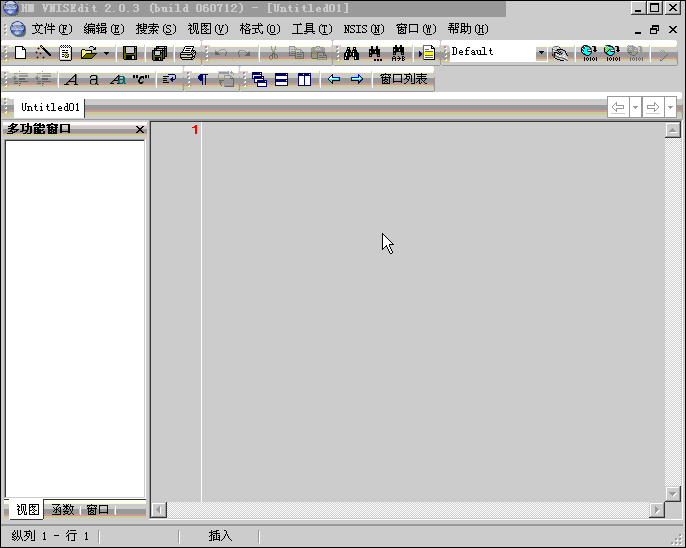The image size is (686, 548).
Task: Switch to the 函数 panel tab
Action: (63, 509)
